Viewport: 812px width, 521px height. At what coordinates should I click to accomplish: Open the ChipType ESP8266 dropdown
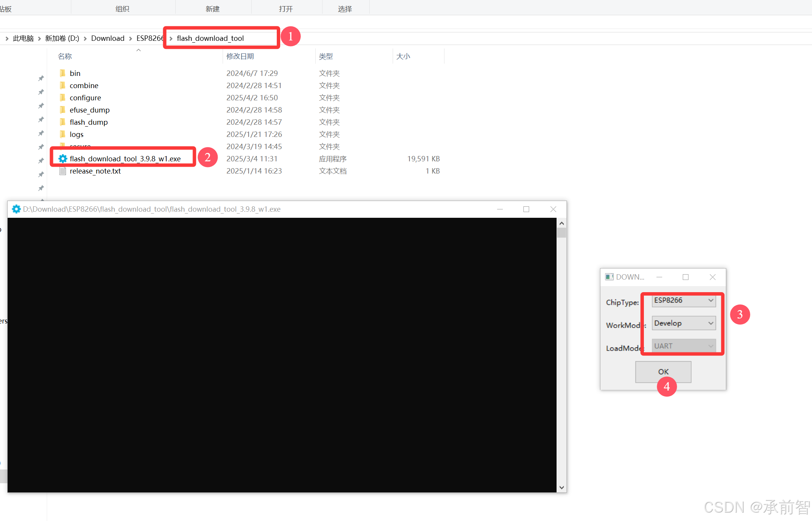[684, 301]
